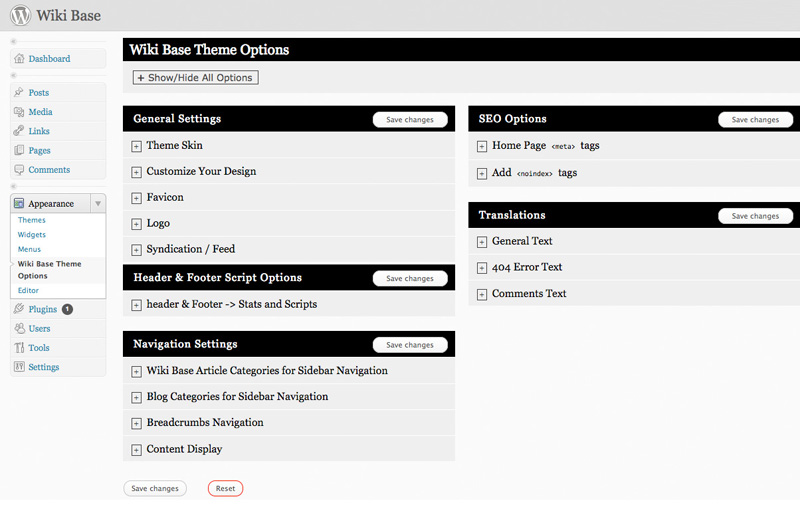Click the Show/Hide All Options button
800x511 pixels.
click(195, 78)
